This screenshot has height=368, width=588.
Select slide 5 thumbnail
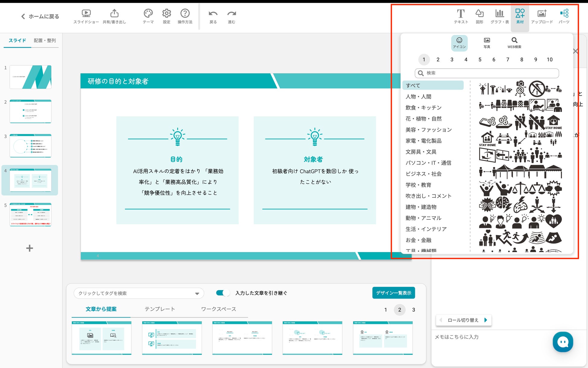click(x=30, y=215)
